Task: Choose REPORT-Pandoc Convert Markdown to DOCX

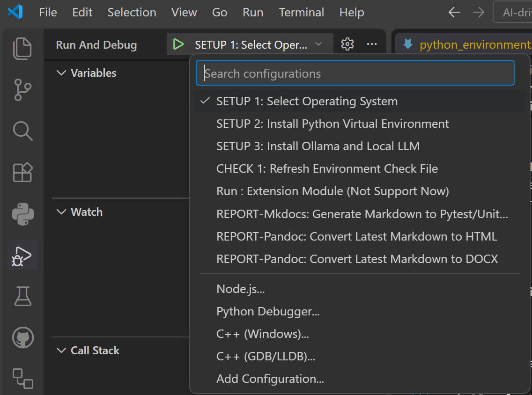Action: [x=360, y=259]
